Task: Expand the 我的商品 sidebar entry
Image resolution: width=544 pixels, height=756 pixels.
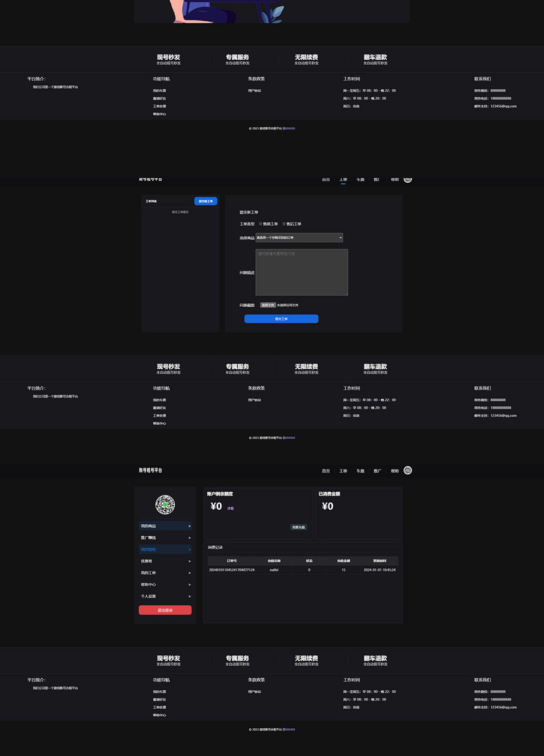Action: click(165, 526)
